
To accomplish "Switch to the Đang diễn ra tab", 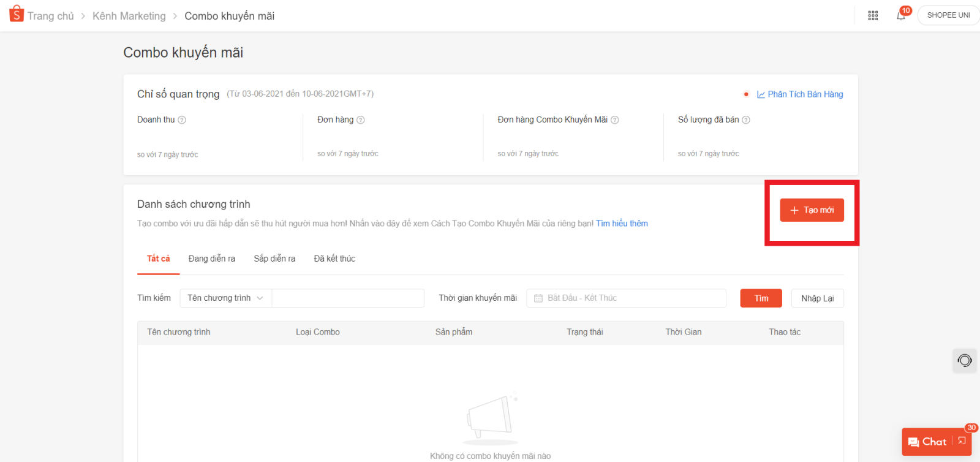I will (211, 259).
